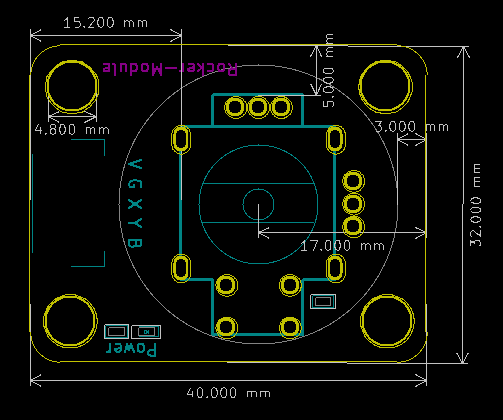503x420 pixels.
Task: Click the top-left mounting hole
Action: [72, 87]
